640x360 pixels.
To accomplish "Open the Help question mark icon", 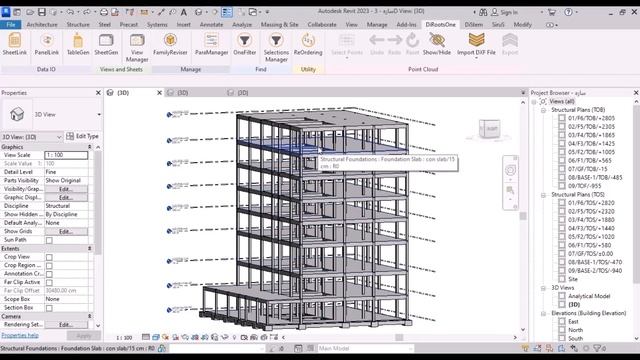I will 568,12.
